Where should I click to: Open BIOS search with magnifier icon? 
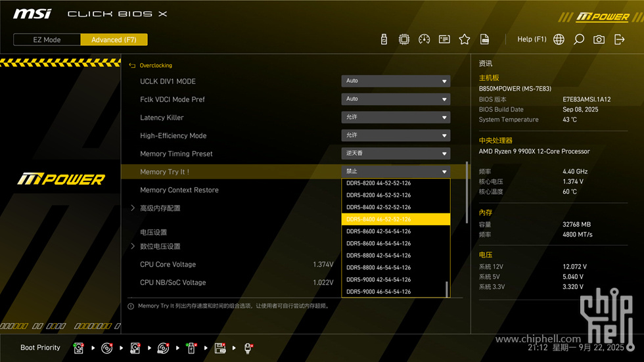(x=579, y=39)
